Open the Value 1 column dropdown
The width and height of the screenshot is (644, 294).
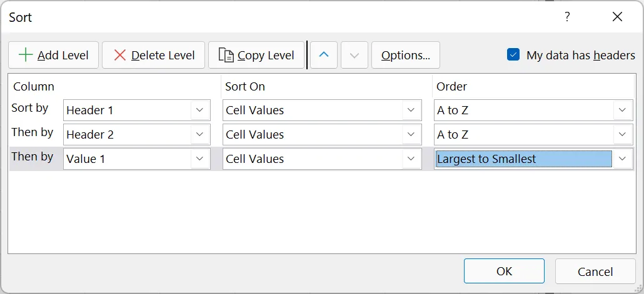(x=199, y=159)
